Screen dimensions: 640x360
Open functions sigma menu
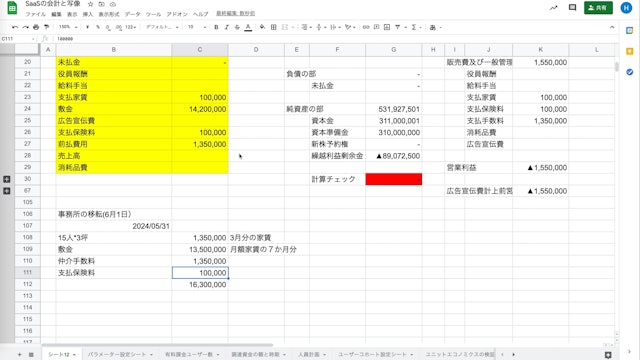[415, 27]
